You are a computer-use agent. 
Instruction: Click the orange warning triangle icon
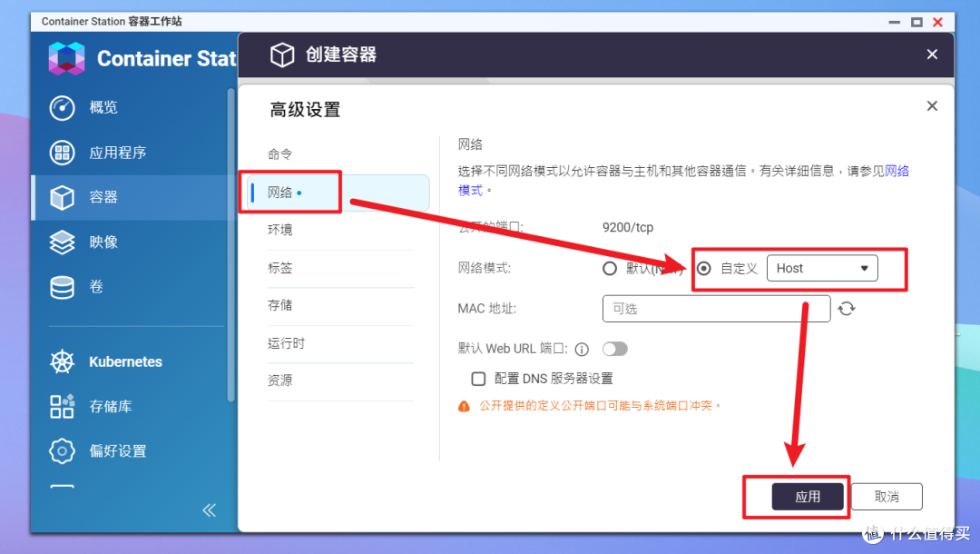(464, 407)
